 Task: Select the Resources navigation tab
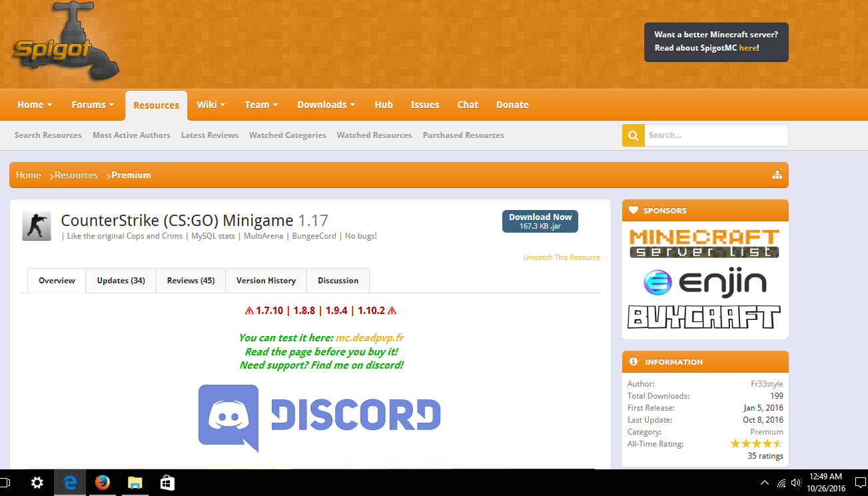coord(156,105)
